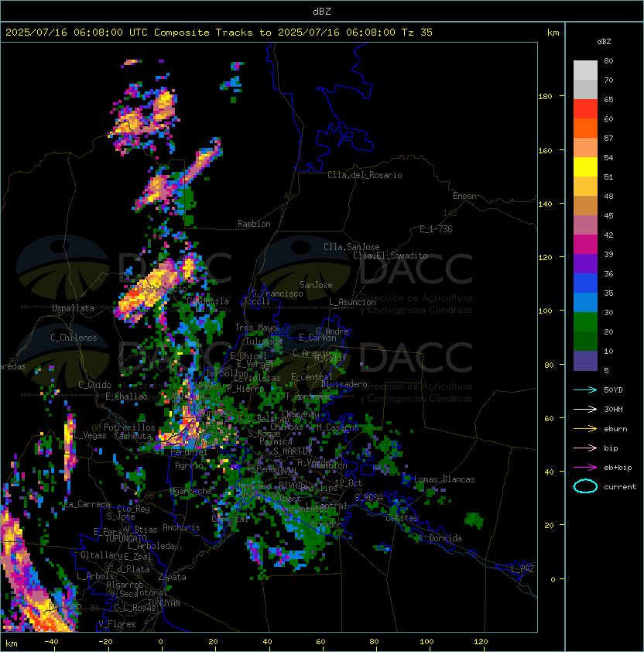Click the cyan 'current' ellipse symbol
Image resolution: width=644 pixels, height=652 pixels.
point(585,486)
